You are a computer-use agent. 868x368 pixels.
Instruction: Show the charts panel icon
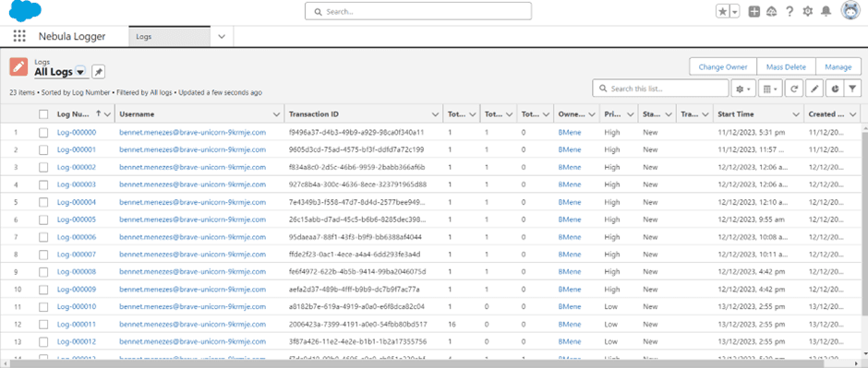click(834, 89)
